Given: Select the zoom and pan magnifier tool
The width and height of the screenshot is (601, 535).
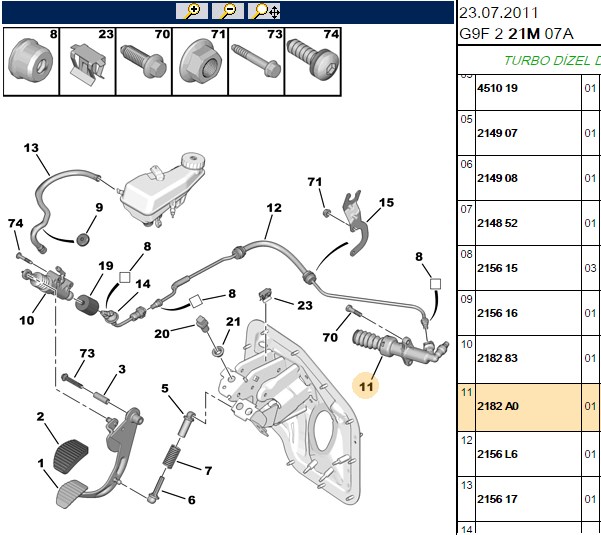Looking at the screenshot, I should 264,11.
